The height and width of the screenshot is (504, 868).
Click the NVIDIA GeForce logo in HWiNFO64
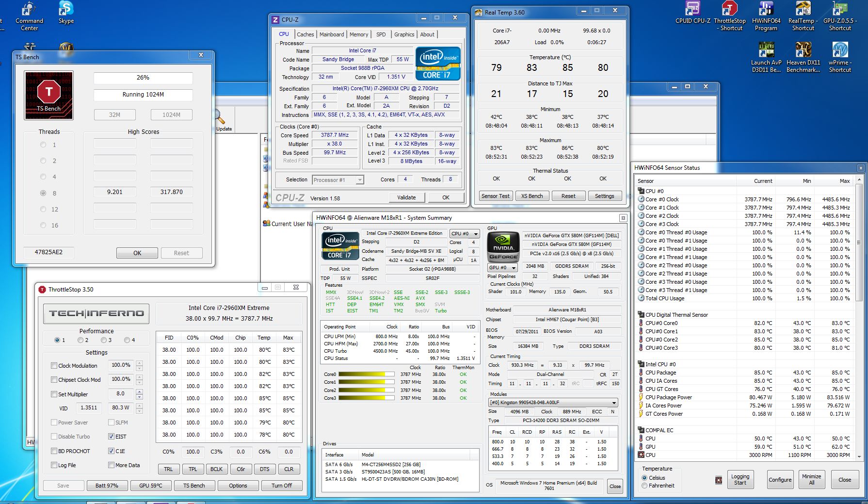point(503,246)
